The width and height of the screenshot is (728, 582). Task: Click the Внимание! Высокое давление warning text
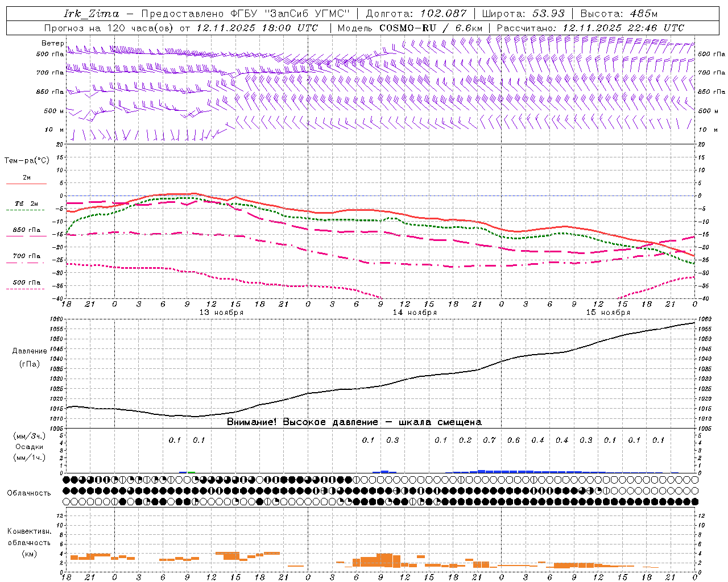354,422
